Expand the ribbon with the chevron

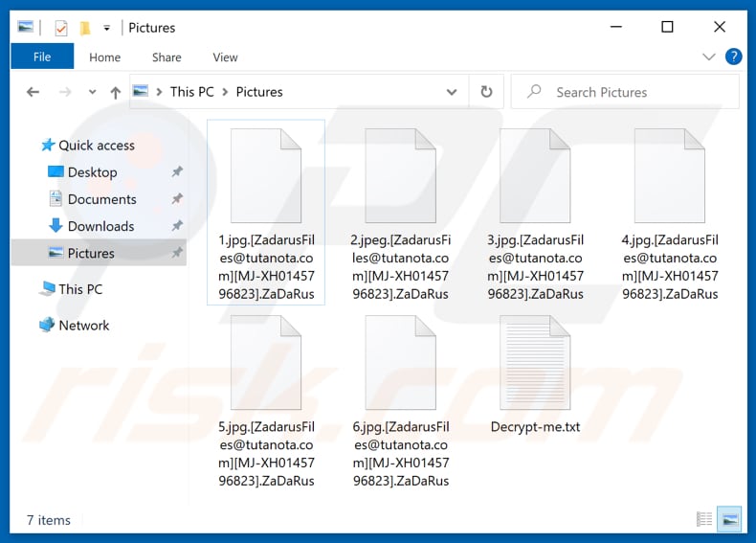[708, 57]
